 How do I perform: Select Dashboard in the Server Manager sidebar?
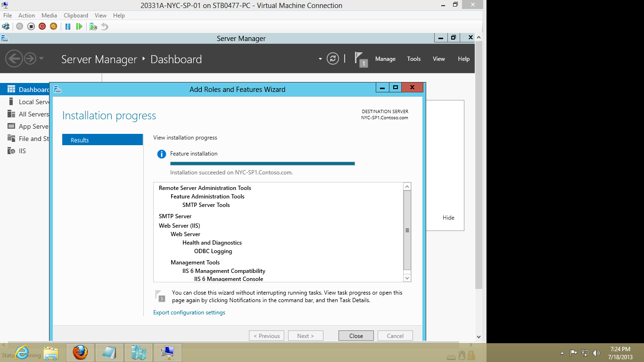(25, 90)
